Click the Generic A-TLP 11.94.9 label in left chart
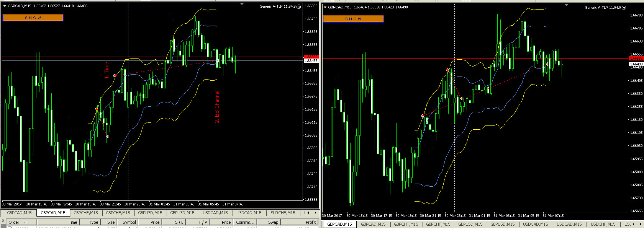This screenshot has height=228, width=644. click(x=277, y=7)
